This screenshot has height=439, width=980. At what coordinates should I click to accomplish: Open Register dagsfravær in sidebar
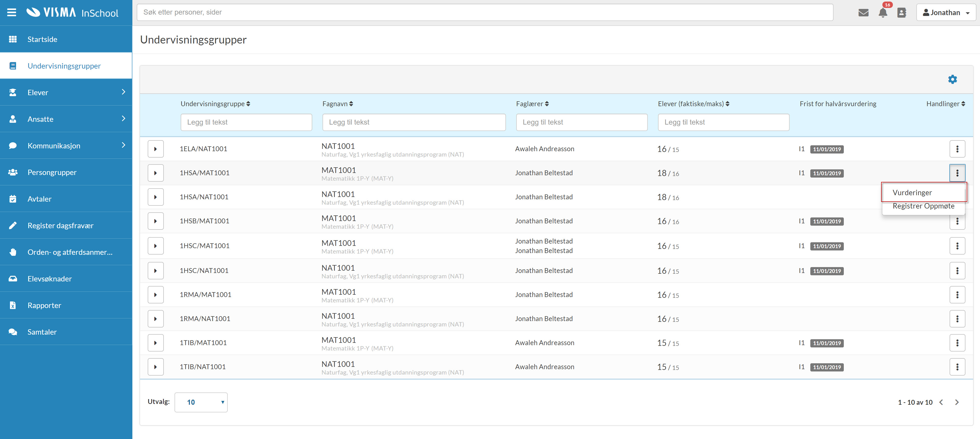[x=66, y=225]
